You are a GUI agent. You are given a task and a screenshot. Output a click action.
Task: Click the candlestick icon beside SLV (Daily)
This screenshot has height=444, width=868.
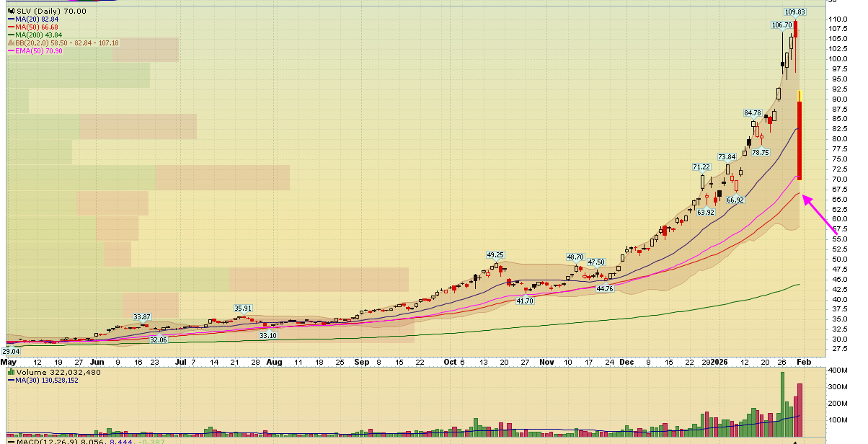tap(11, 12)
